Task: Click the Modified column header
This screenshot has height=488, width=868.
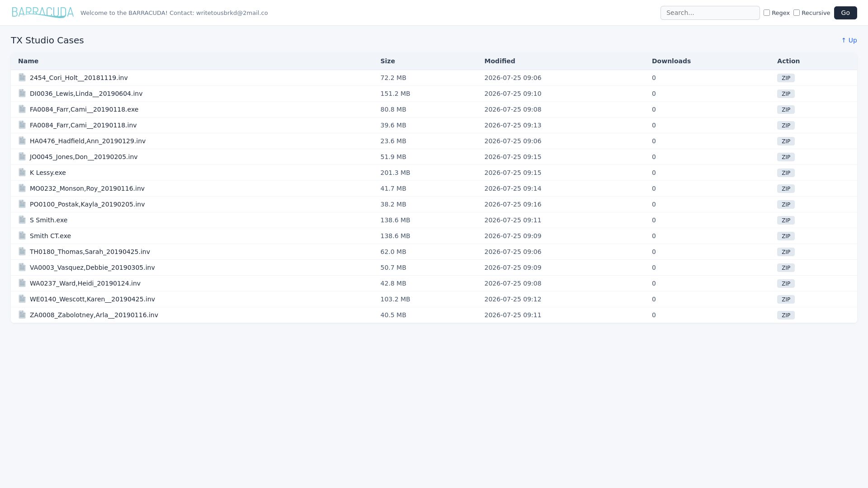Action: pos(500,61)
